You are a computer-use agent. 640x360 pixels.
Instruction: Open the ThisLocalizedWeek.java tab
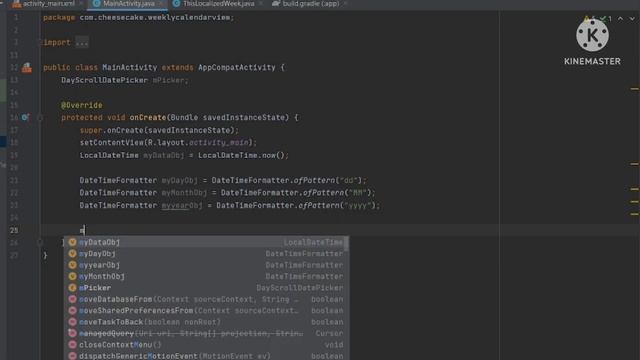[x=218, y=4]
